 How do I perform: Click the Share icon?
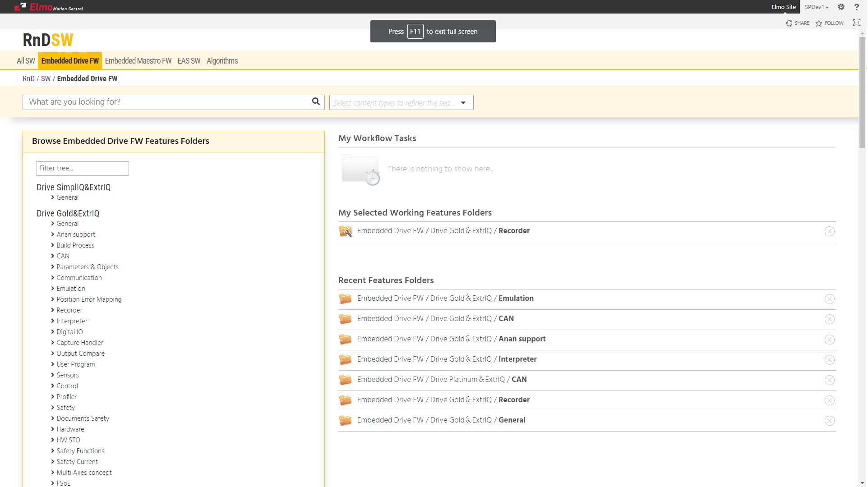(x=789, y=23)
